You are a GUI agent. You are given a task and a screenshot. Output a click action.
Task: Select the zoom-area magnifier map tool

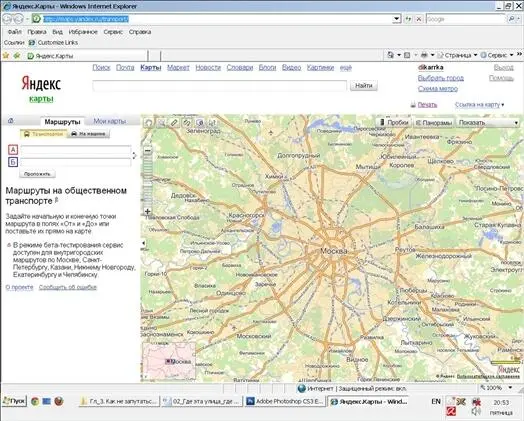(161, 123)
